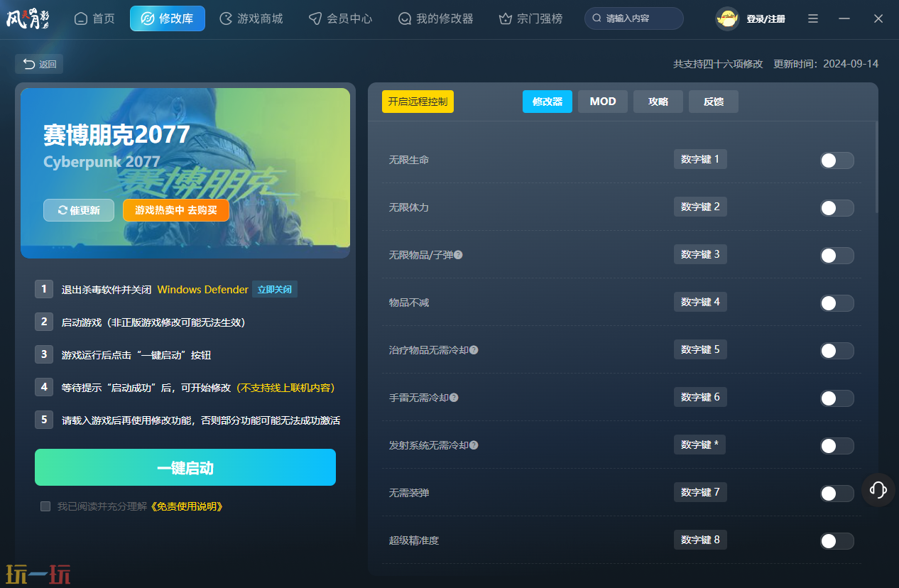
Task: Enable 无限体力 toggle
Action: tap(837, 208)
